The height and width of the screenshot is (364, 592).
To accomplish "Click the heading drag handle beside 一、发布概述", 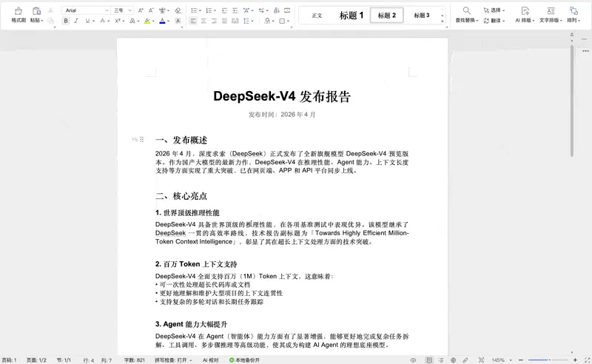I will click(142, 139).
